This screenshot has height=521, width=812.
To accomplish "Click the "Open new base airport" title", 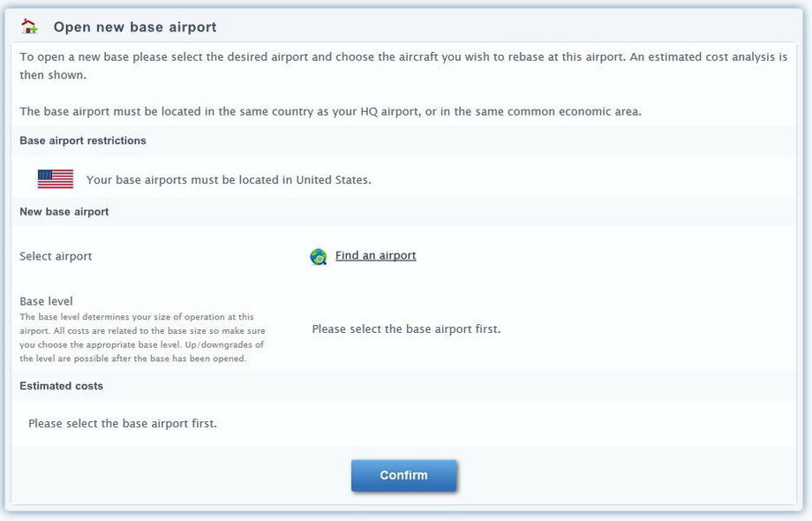I will [135, 27].
